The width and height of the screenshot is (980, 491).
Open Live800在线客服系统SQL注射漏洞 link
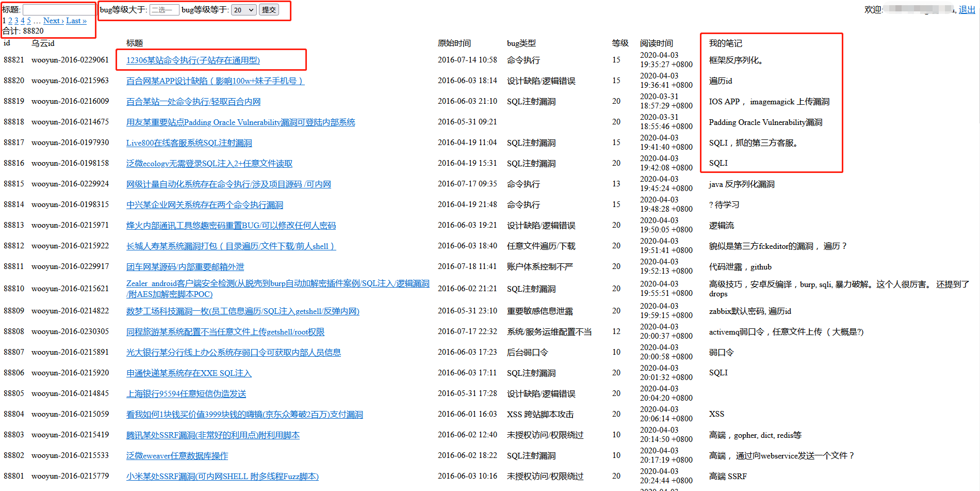[x=189, y=143]
